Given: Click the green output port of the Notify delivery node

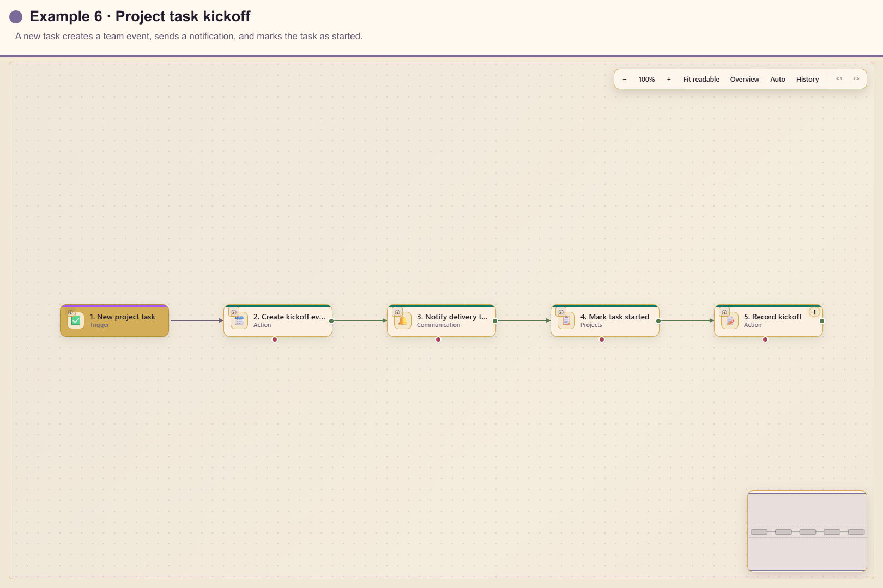Looking at the screenshot, I should coord(495,321).
